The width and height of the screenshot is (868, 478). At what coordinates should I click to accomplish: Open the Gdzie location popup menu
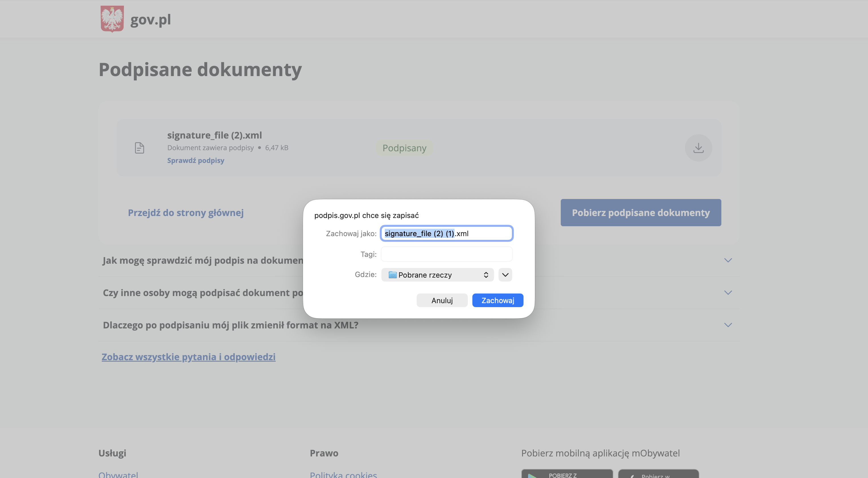tap(437, 275)
